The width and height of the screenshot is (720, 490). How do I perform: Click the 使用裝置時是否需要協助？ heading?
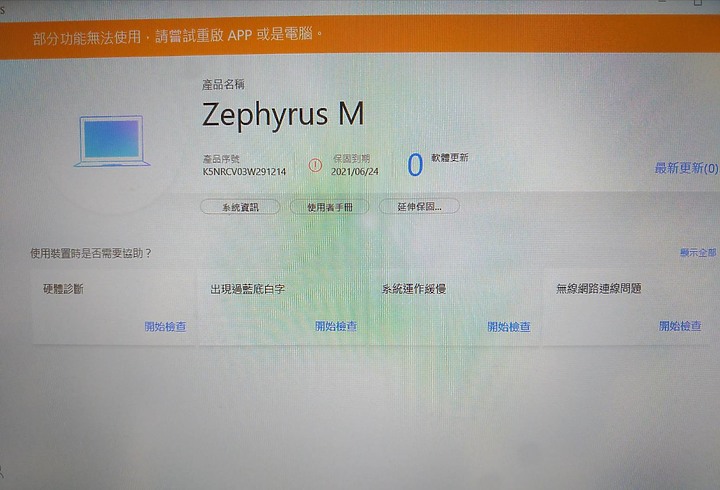(x=91, y=253)
